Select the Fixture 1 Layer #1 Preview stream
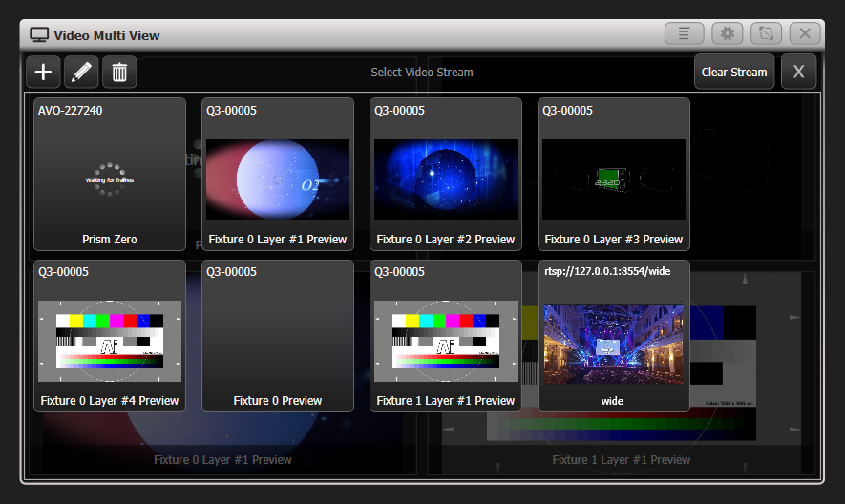 (446, 336)
